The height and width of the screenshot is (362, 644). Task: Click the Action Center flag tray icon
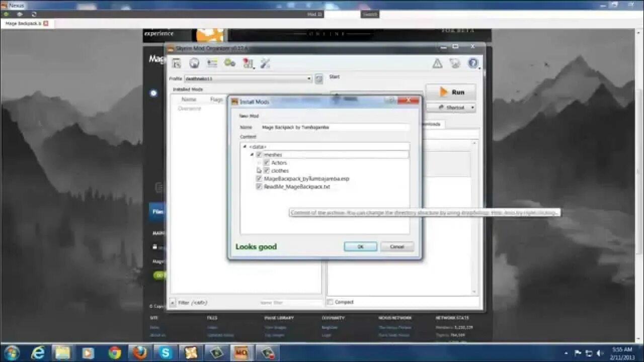pos(578,353)
